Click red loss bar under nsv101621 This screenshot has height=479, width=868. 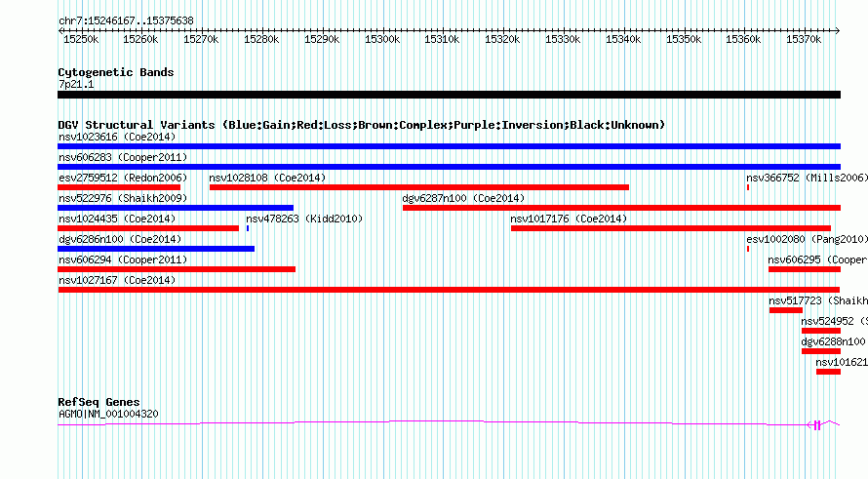tap(828, 372)
